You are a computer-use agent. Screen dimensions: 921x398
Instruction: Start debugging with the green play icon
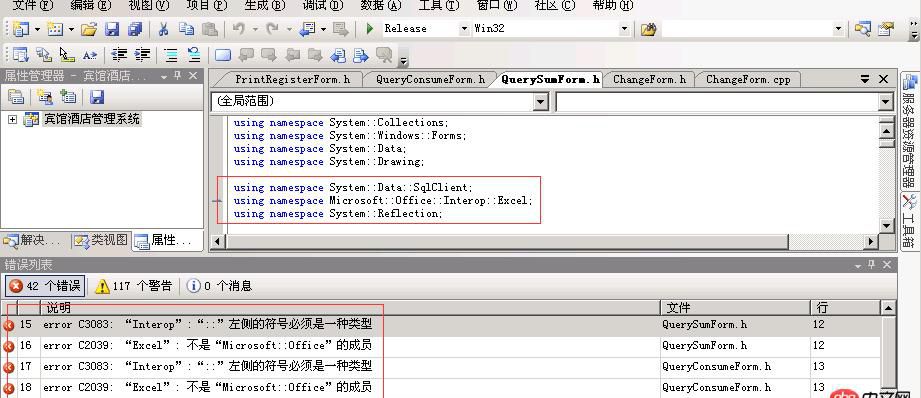369,28
